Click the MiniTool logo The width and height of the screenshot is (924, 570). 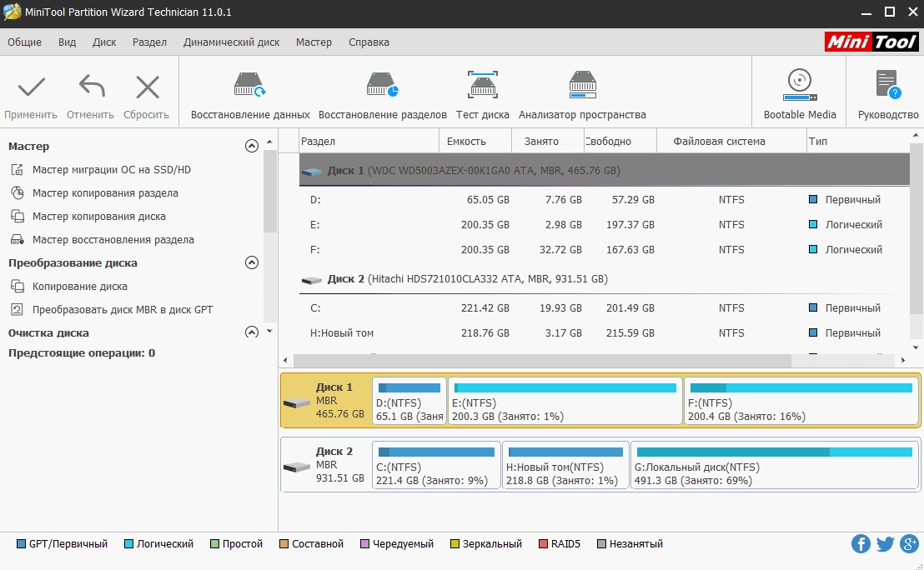871,42
